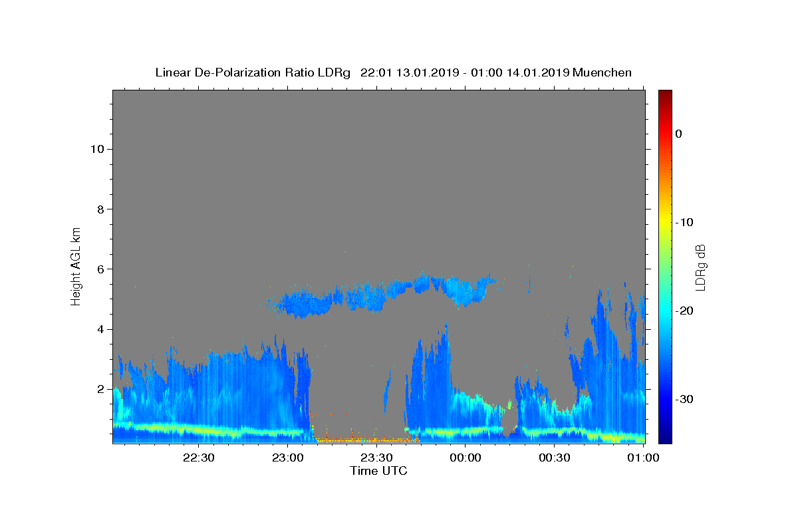Click the 'Muenchen' location in the title
The image size is (798, 532).
click(x=602, y=72)
